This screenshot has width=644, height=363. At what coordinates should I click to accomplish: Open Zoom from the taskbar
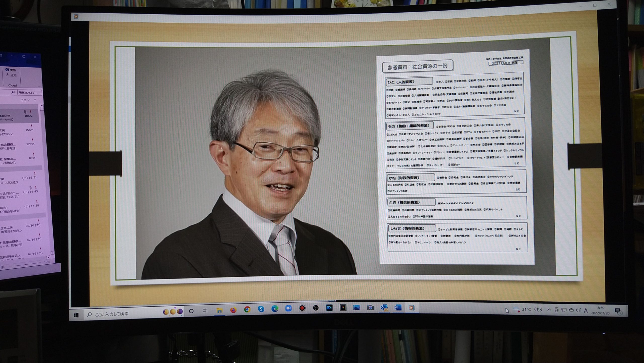(x=288, y=308)
